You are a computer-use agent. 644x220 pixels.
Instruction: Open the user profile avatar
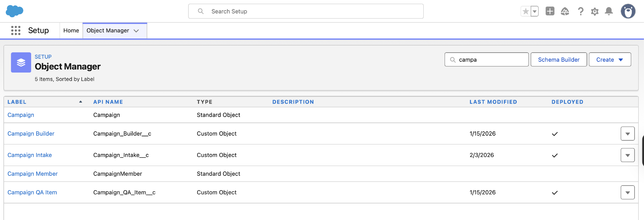pos(628,11)
